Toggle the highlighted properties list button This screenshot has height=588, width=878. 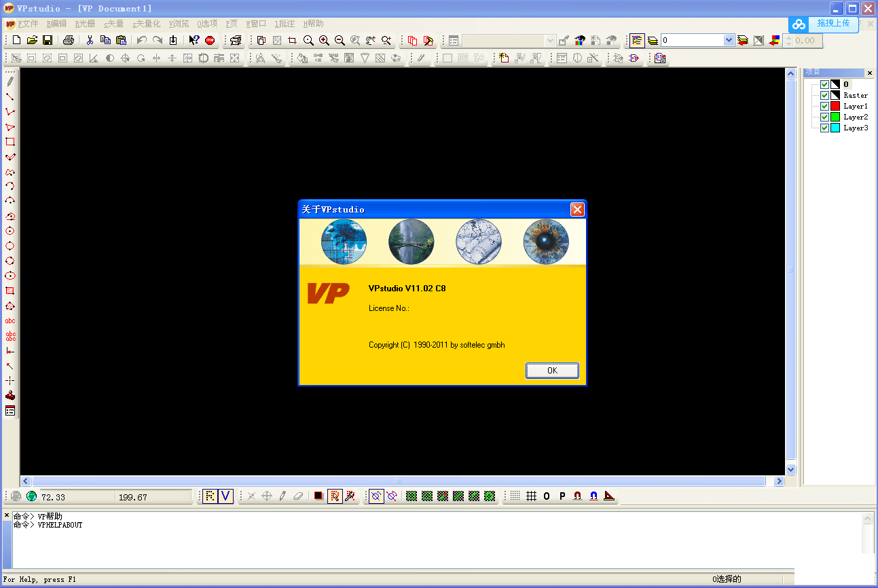coord(637,41)
